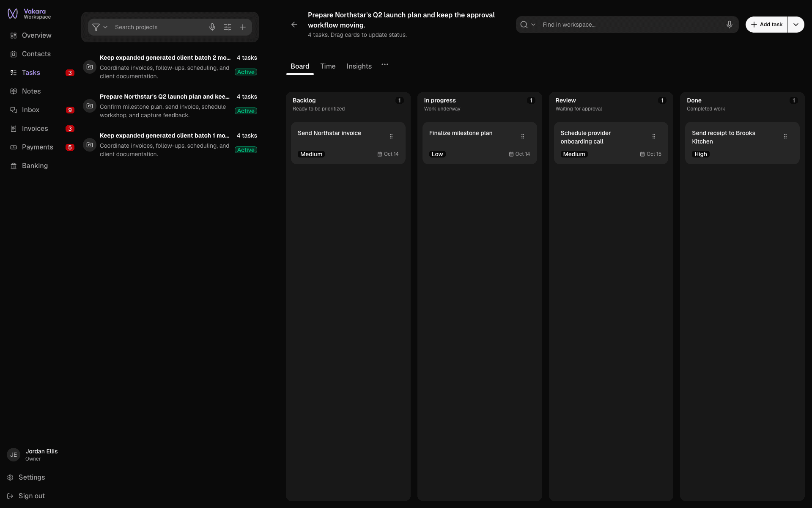Image resolution: width=812 pixels, height=508 pixels.
Task: Go back using the left arrow
Action: (x=294, y=25)
